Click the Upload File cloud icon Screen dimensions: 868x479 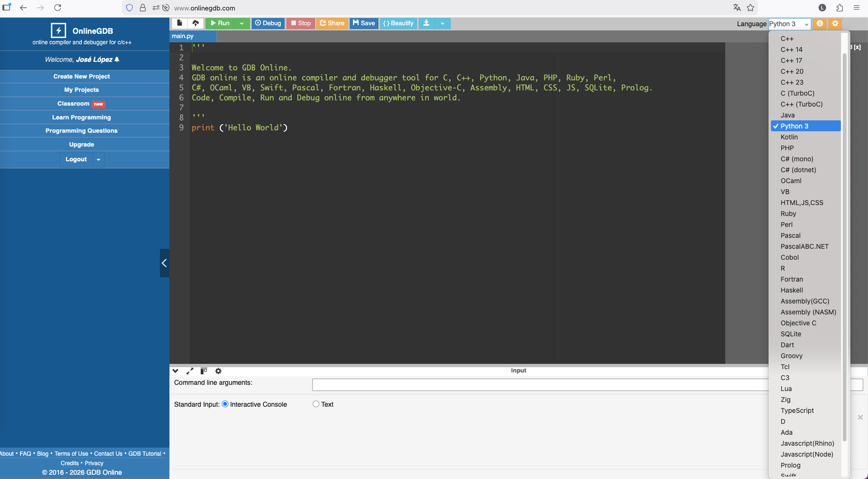click(x=196, y=23)
